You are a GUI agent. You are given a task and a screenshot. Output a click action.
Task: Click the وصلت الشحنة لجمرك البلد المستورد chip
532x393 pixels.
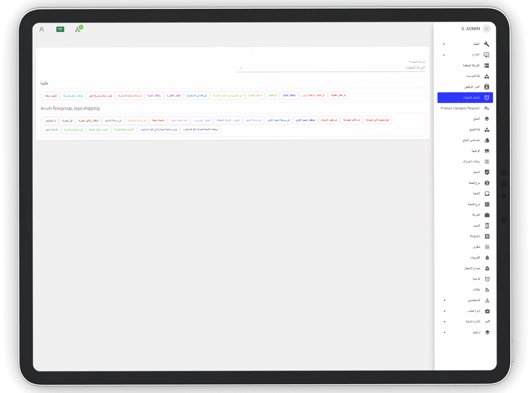click(x=201, y=129)
